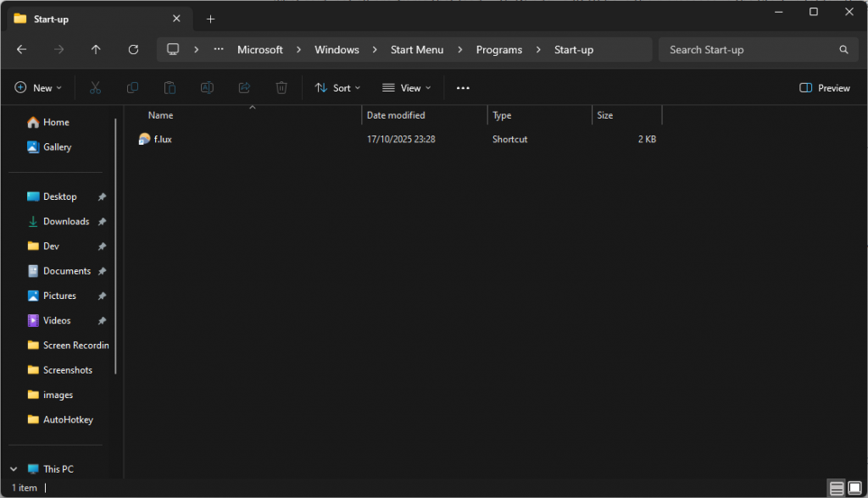Navigate up to the Programs folder
The width and height of the screenshot is (868, 498).
(x=96, y=49)
